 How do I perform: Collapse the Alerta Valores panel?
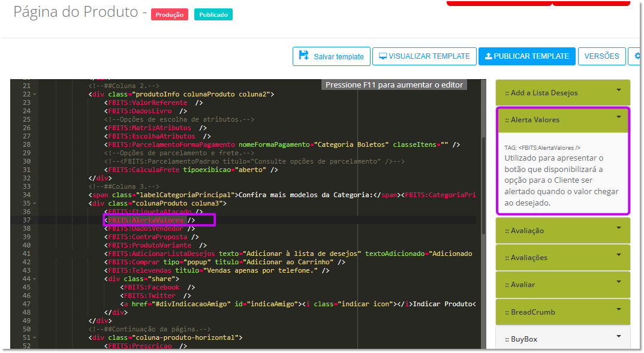[x=562, y=120]
